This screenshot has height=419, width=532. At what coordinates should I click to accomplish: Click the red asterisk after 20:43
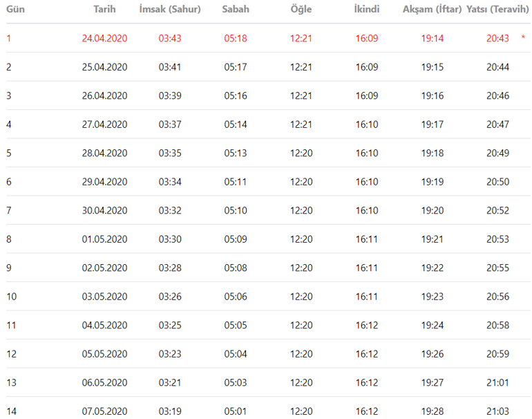[523, 38]
